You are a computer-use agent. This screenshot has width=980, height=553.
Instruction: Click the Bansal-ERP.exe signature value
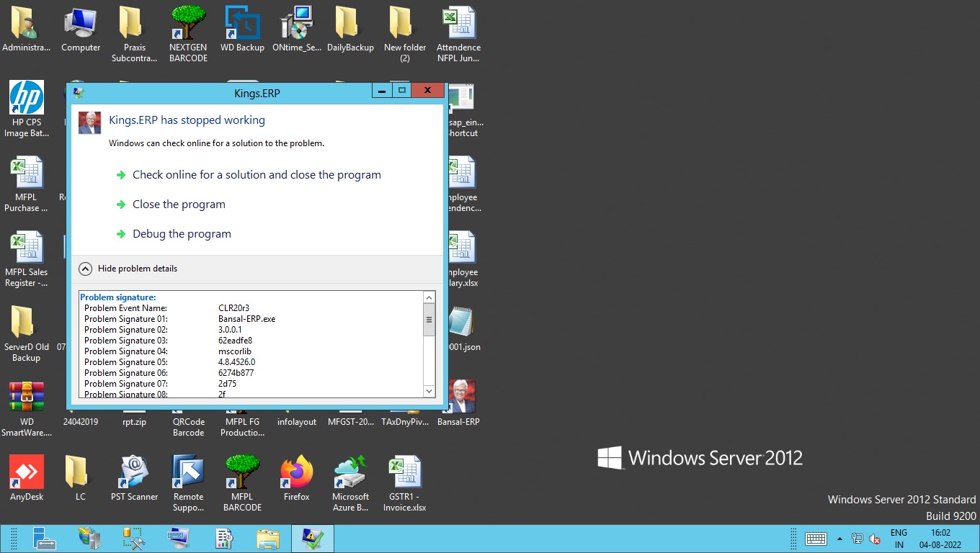(x=246, y=319)
